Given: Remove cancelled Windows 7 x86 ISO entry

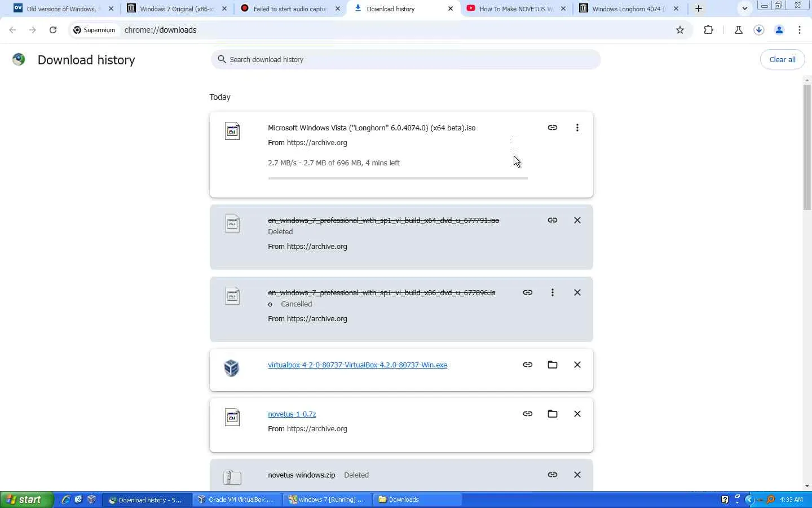Looking at the screenshot, I should point(577,292).
